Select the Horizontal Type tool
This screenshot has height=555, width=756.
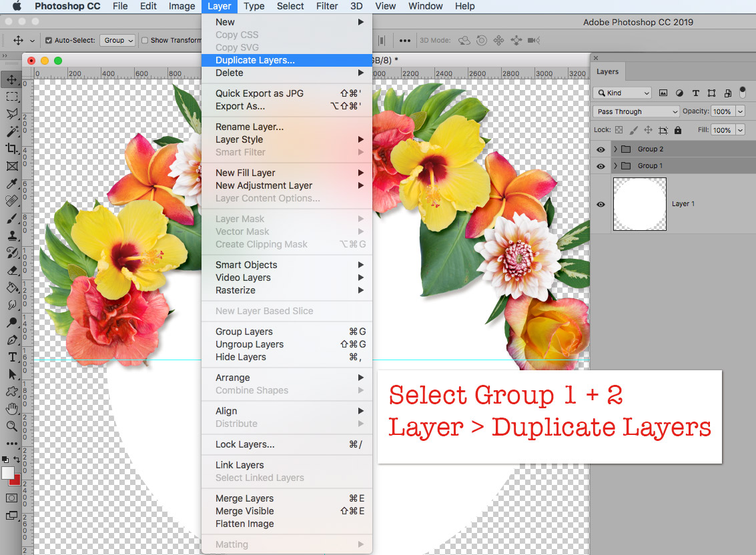(x=11, y=358)
